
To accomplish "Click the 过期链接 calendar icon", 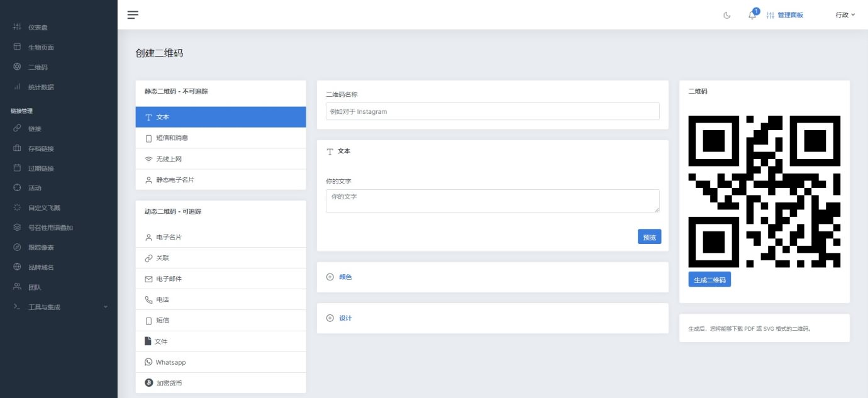I will coord(17,169).
